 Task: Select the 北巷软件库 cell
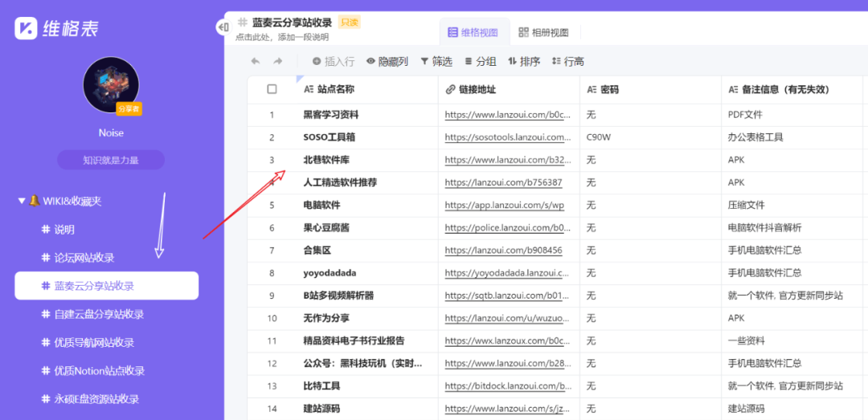click(x=367, y=160)
